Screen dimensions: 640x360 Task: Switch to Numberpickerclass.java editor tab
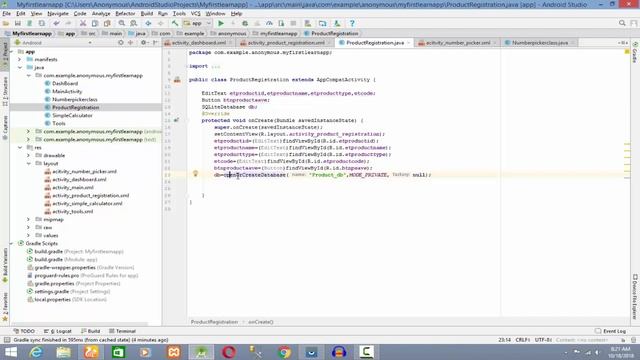tap(540, 42)
